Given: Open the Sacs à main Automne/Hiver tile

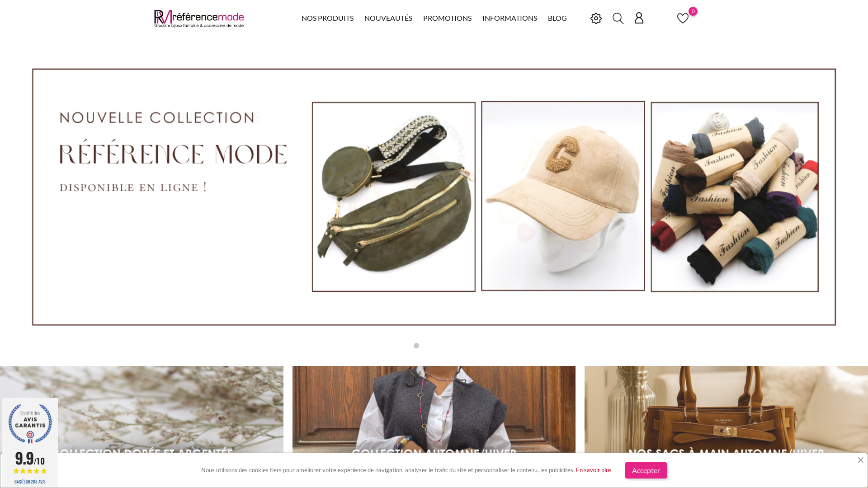Looking at the screenshot, I should [726, 409].
